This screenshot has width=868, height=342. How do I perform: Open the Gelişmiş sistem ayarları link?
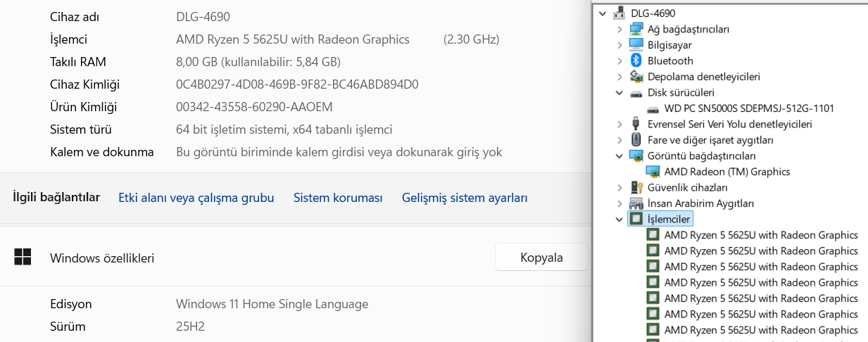tap(465, 198)
